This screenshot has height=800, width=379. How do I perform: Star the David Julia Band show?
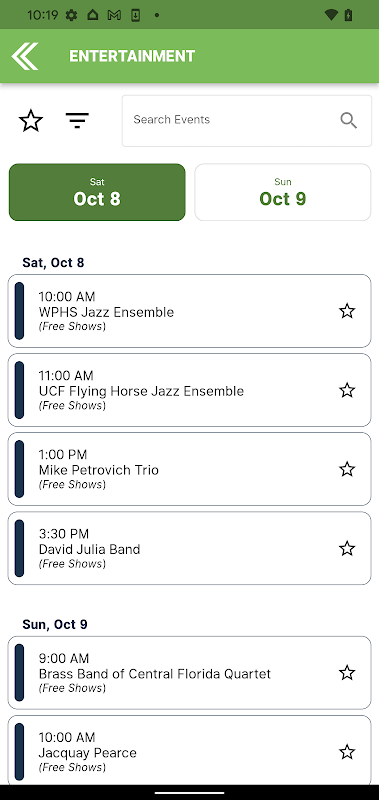[x=347, y=548]
